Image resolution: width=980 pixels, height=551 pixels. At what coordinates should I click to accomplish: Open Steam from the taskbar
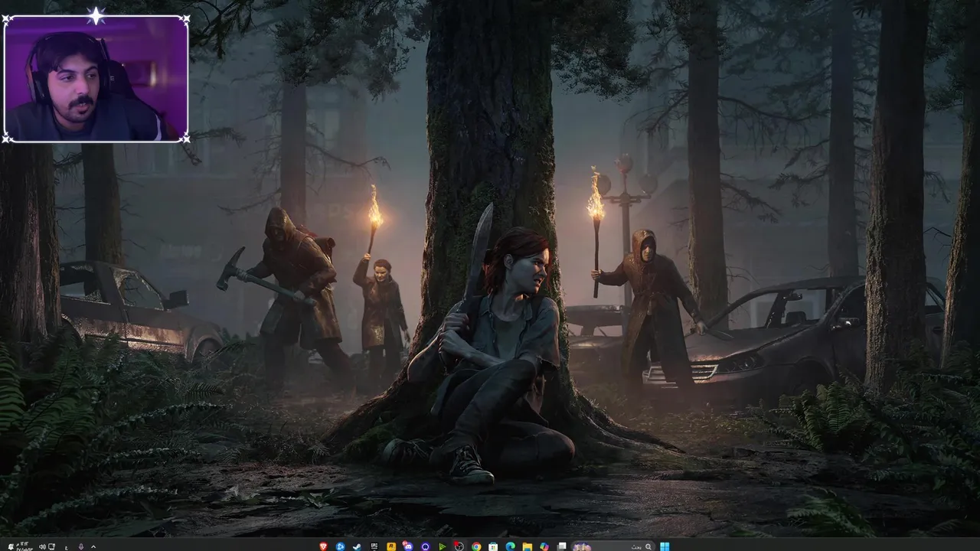click(x=357, y=546)
